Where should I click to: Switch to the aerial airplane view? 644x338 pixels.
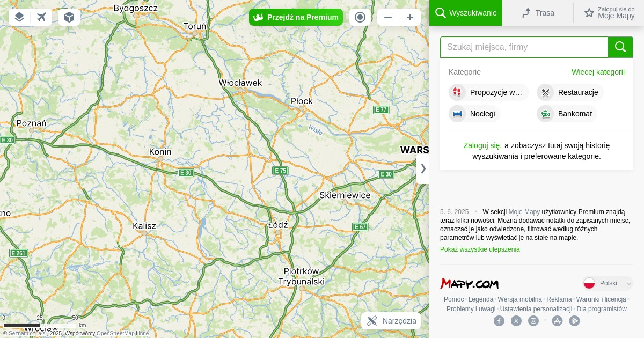tap(41, 17)
